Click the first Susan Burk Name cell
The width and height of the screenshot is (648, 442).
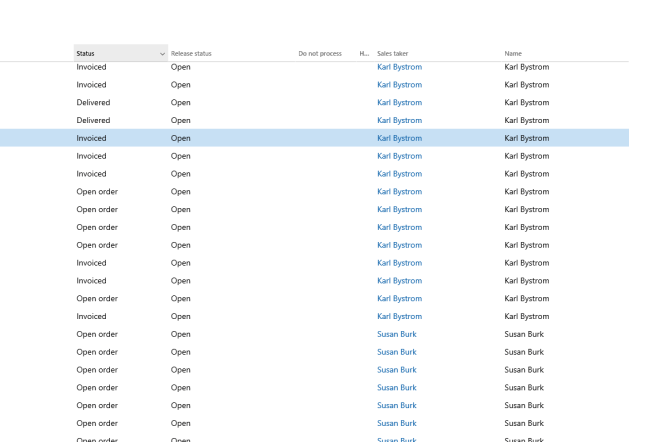pyautogui.click(x=524, y=334)
